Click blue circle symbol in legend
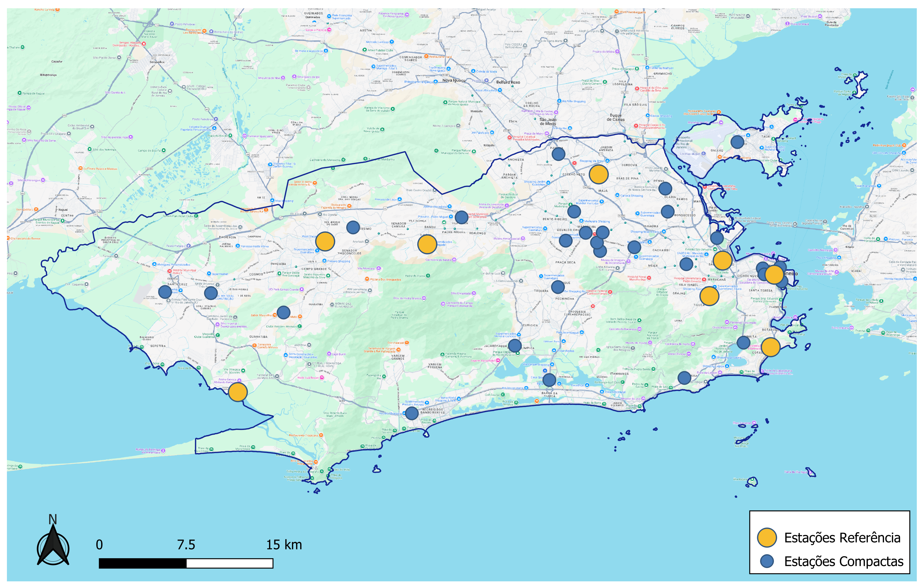This screenshot has height=588, width=924. tap(767, 561)
